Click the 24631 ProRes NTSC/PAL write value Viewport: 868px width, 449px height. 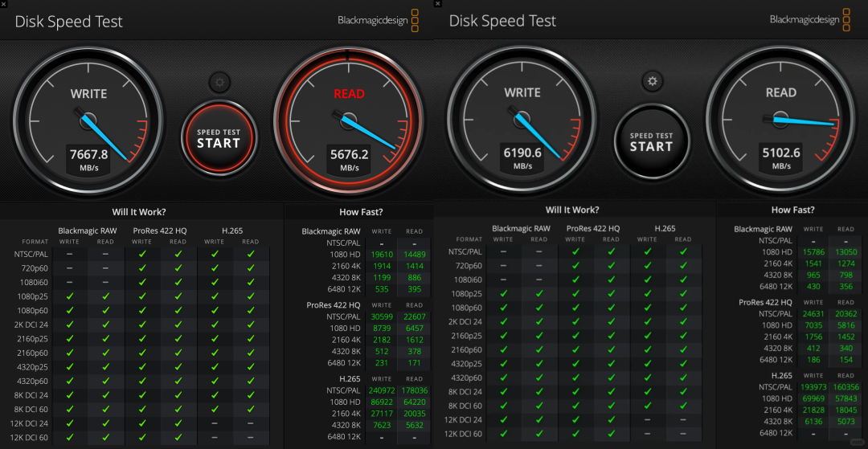click(x=813, y=314)
